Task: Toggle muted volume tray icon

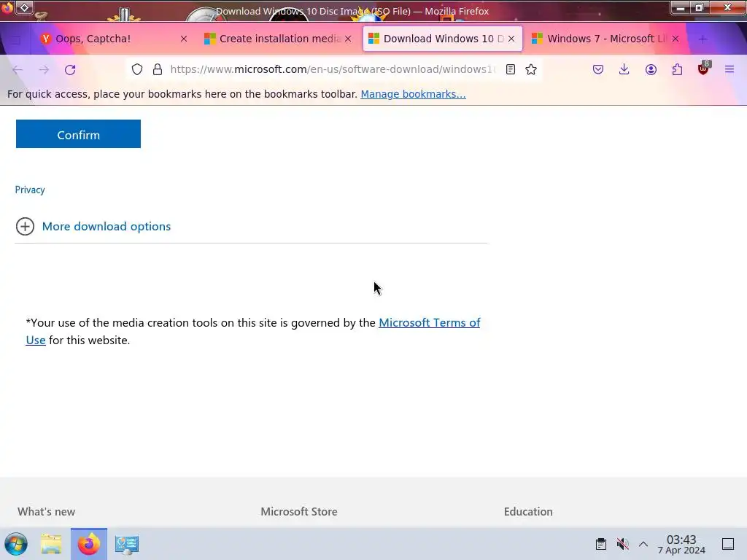Action: point(622,544)
